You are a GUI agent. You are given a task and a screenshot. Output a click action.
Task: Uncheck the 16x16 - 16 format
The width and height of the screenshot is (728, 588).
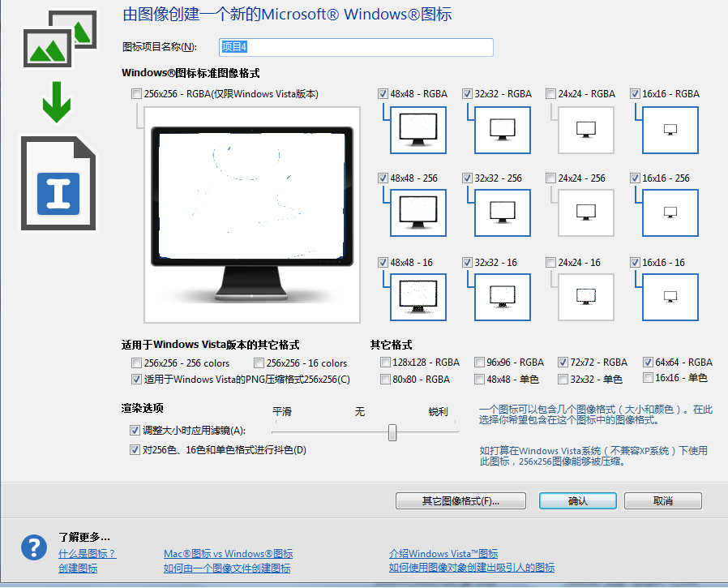[635, 263]
